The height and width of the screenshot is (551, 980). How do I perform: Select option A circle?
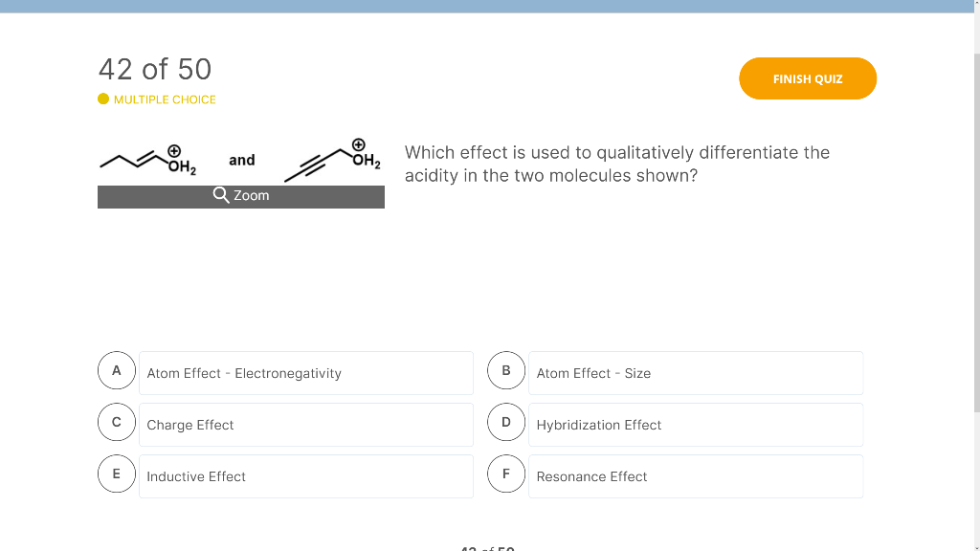(116, 370)
